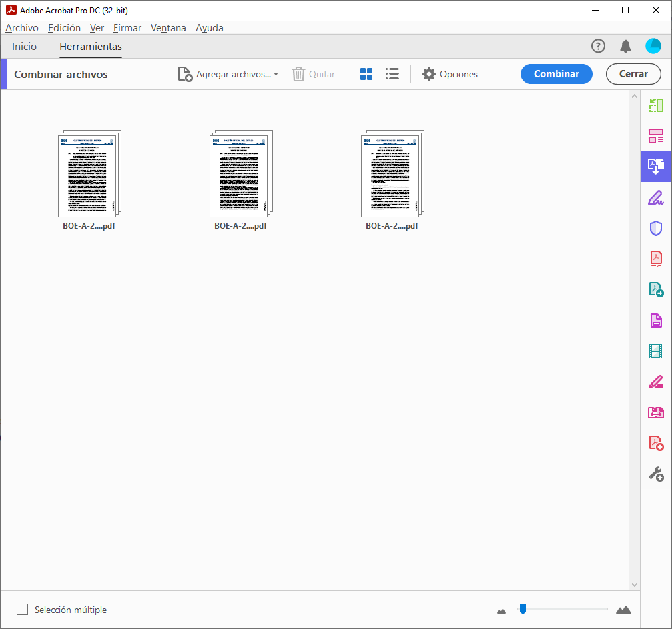Switch to the Inicio tab

24,46
